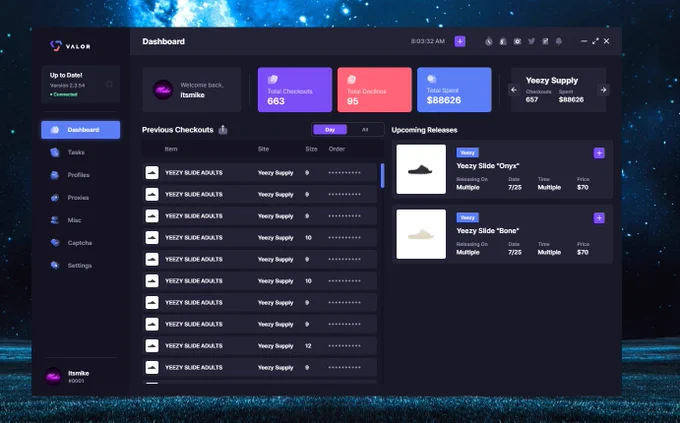Click the Item column header
The image size is (680, 423).
[171, 149]
